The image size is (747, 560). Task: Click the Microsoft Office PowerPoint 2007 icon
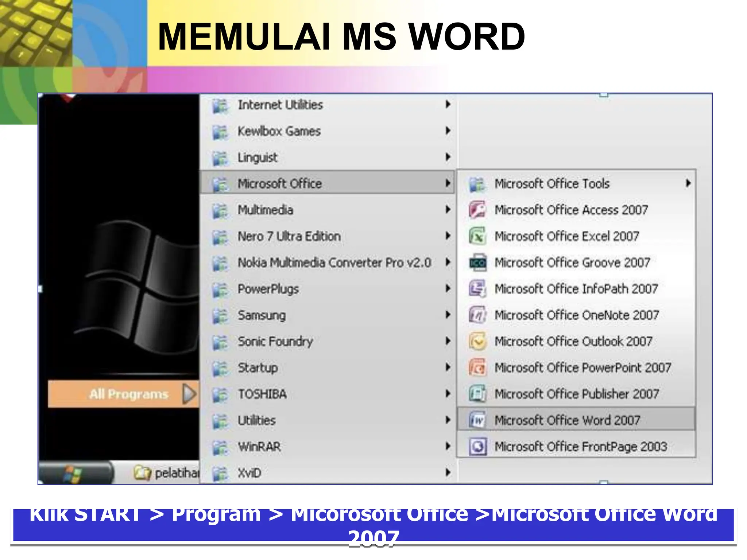point(477,367)
